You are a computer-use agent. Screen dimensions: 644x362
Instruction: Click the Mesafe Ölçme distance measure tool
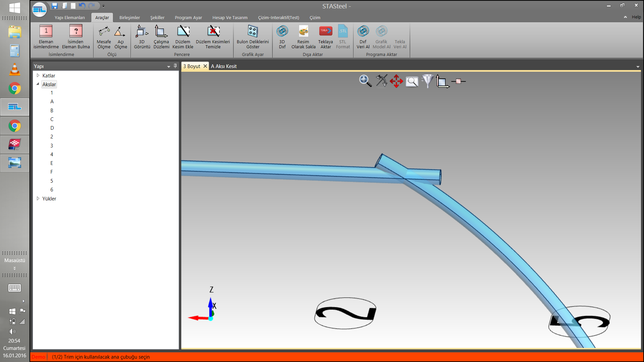click(104, 37)
